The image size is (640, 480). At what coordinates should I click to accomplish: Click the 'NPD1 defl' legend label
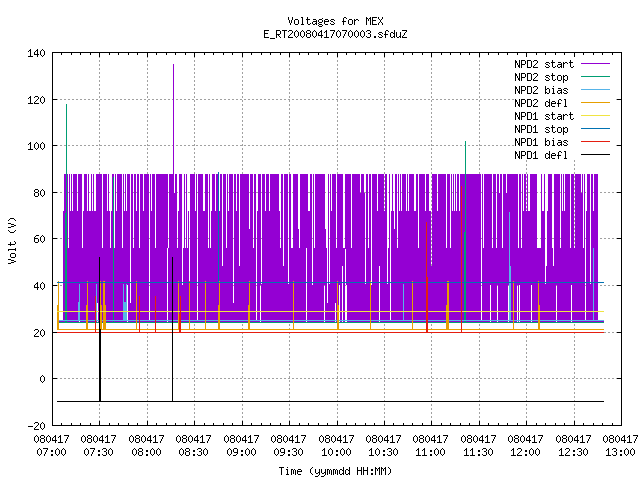[x=541, y=156]
